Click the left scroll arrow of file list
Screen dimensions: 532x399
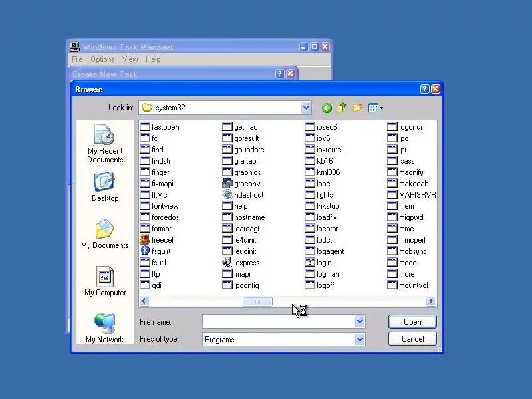click(x=144, y=301)
